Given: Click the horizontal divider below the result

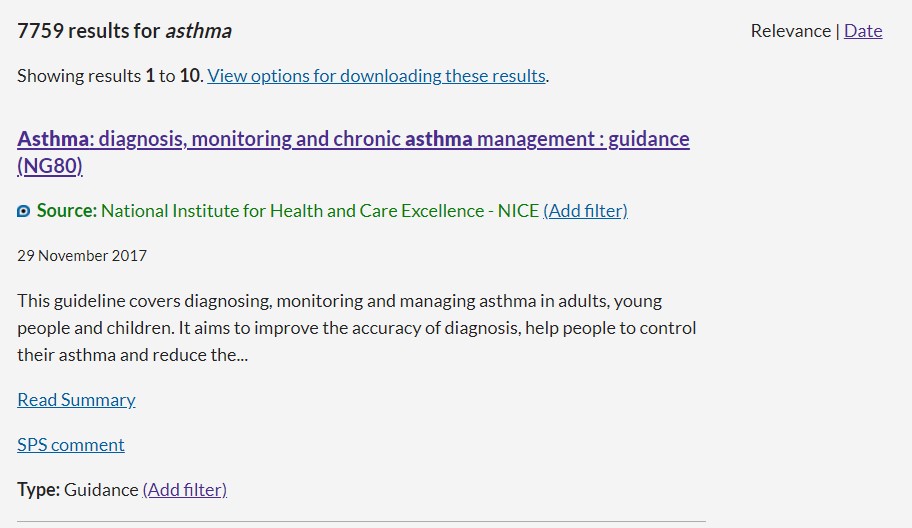Looking at the screenshot, I should pyautogui.click(x=361, y=521).
